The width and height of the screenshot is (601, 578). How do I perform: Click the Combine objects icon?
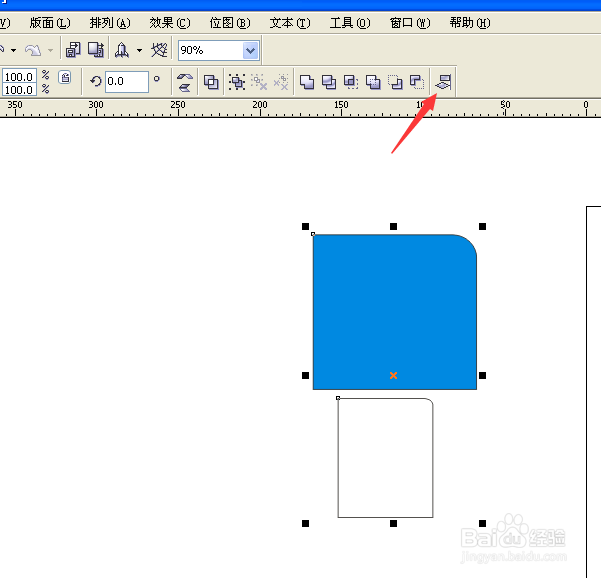pos(211,82)
